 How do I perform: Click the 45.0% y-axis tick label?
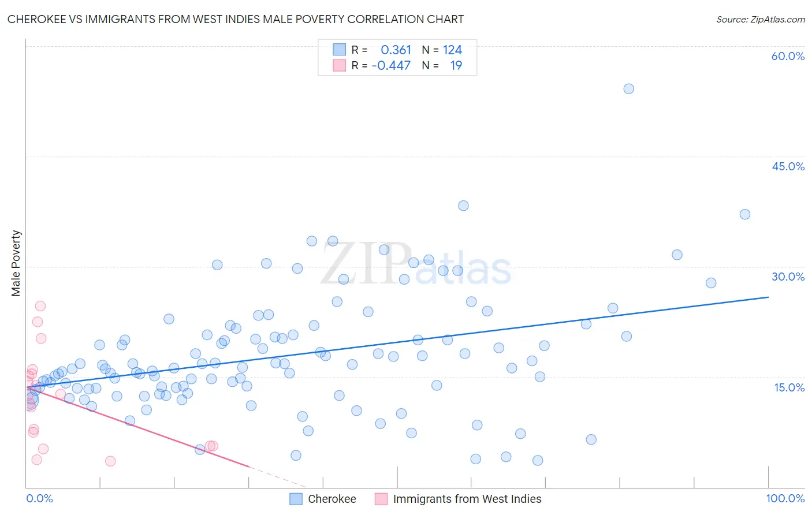(x=788, y=167)
